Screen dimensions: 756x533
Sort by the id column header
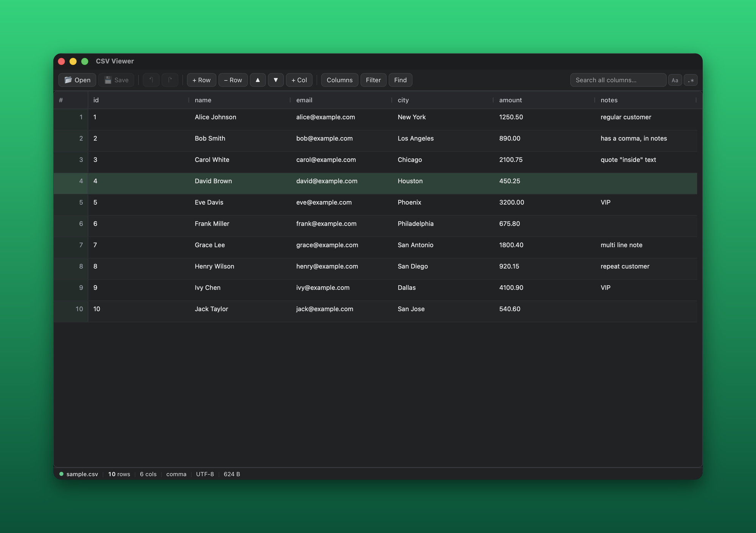click(138, 100)
